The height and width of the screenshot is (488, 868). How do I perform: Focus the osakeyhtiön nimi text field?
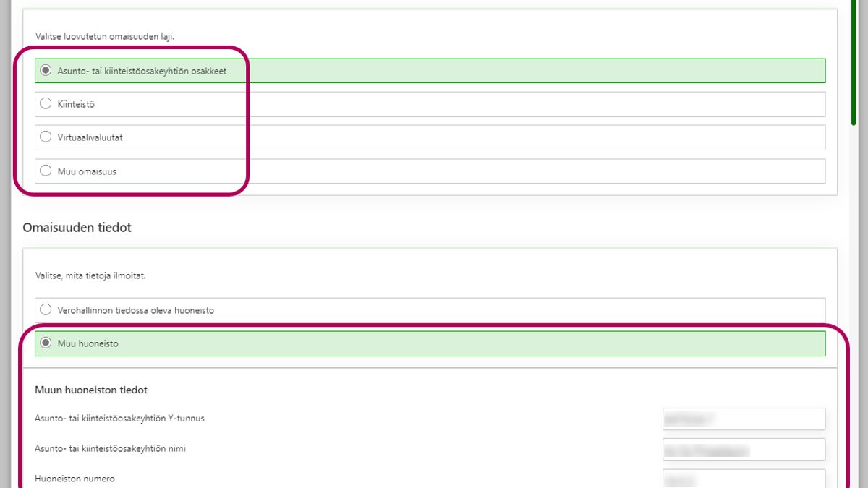pyautogui.click(x=743, y=449)
